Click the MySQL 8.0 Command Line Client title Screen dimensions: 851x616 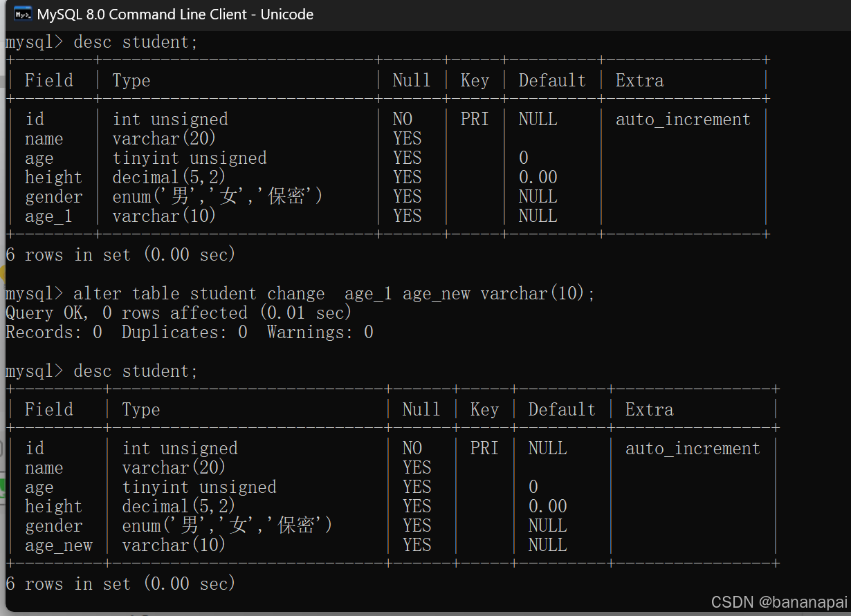coord(175,15)
